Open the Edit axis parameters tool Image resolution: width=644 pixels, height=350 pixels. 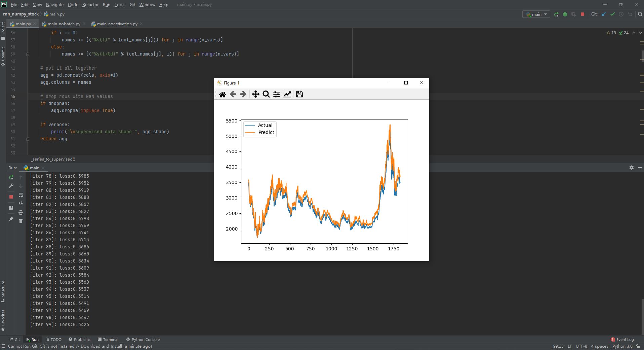coord(287,94)
